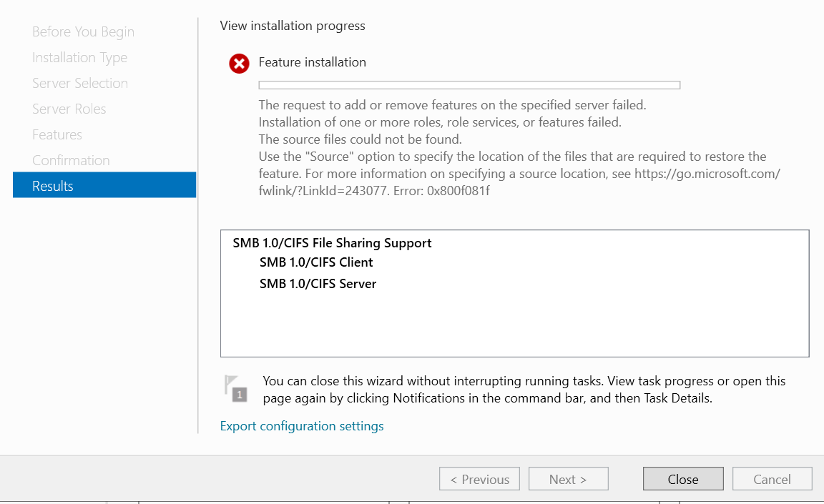Select the SMB 1.0/CIFS Server item

318,283
